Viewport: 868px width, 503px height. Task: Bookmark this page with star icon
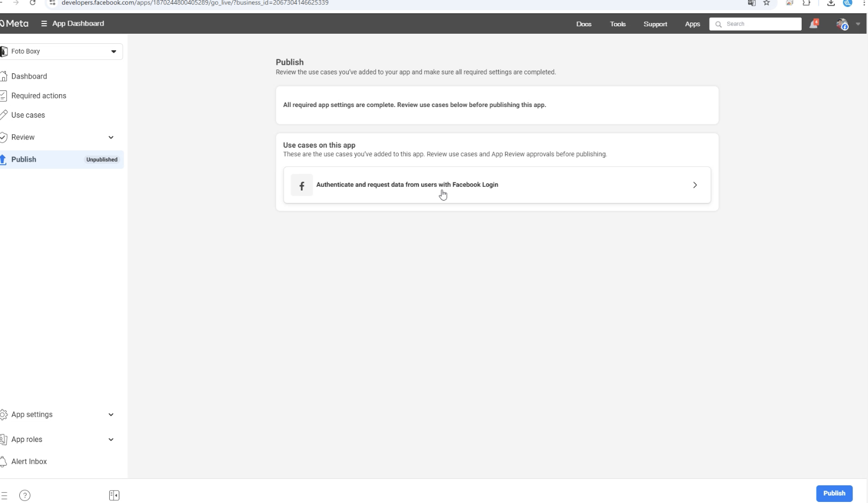click(x=766, y=3)
